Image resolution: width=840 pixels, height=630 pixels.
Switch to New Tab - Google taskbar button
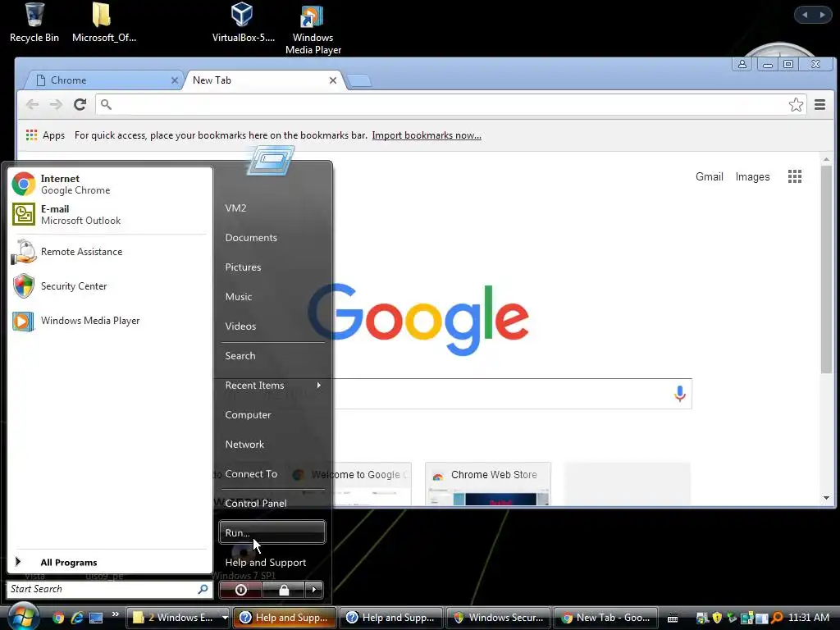click(605, 618)
